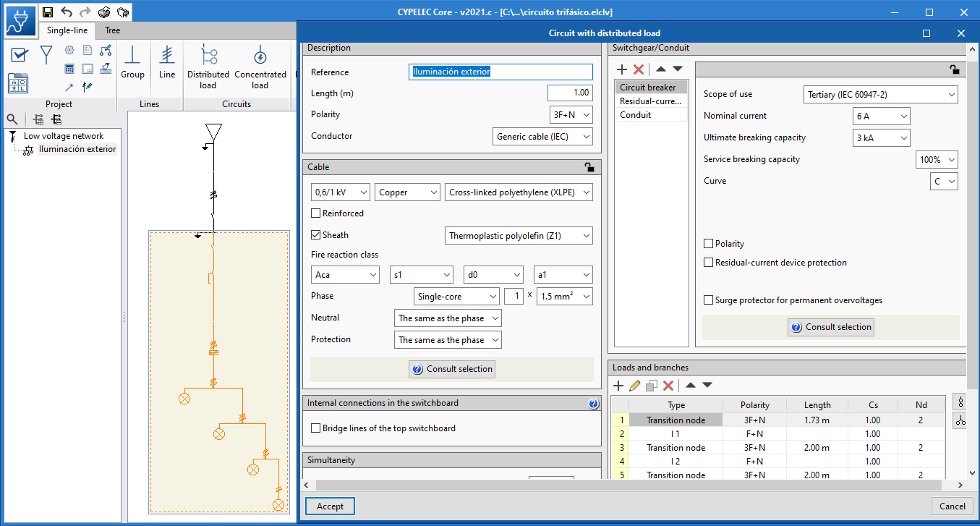The image size is (980, 526).
Task: Click the Length (m) input field
Action: pos(570,93)
